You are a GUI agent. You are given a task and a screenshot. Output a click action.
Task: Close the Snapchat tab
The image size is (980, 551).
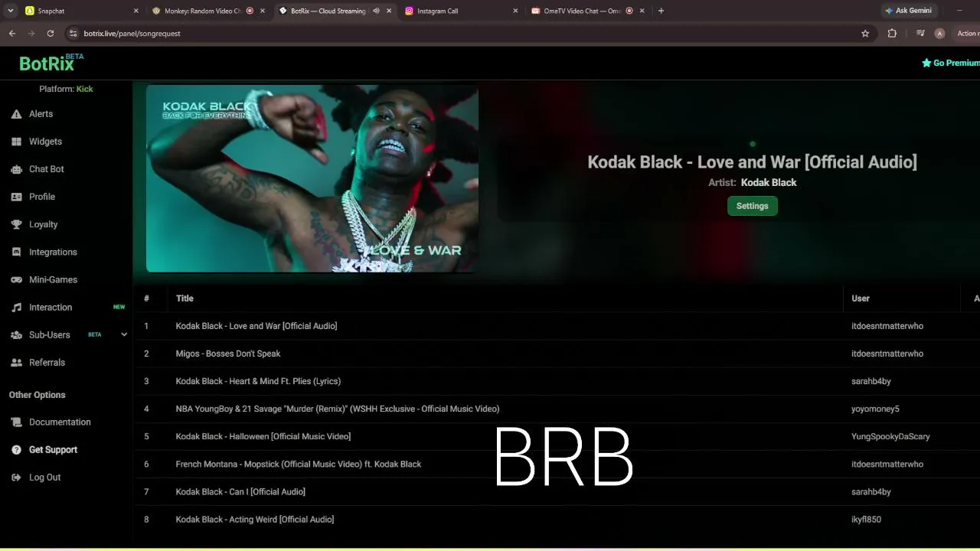pyautogui.click(x=136, y=11)
